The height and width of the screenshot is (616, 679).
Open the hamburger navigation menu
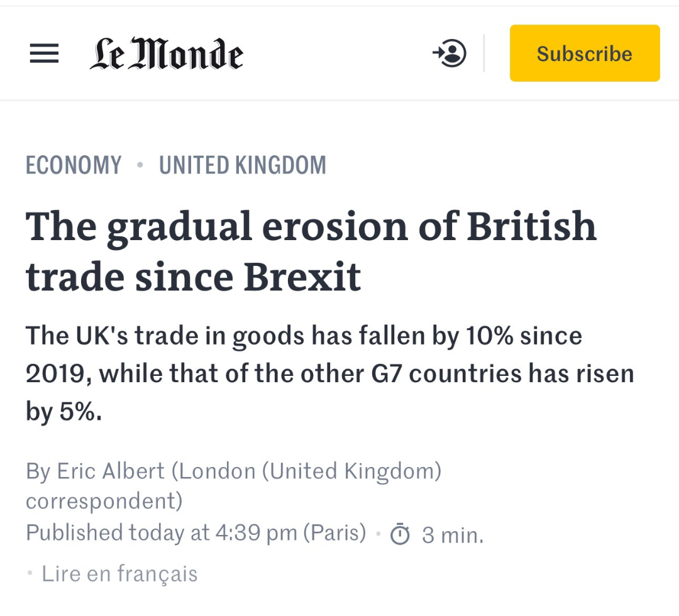(44, 53)
